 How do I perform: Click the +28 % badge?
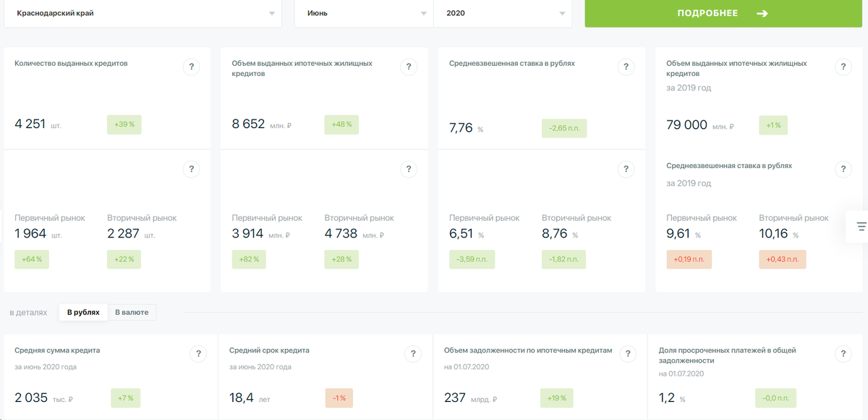point(341,259)
